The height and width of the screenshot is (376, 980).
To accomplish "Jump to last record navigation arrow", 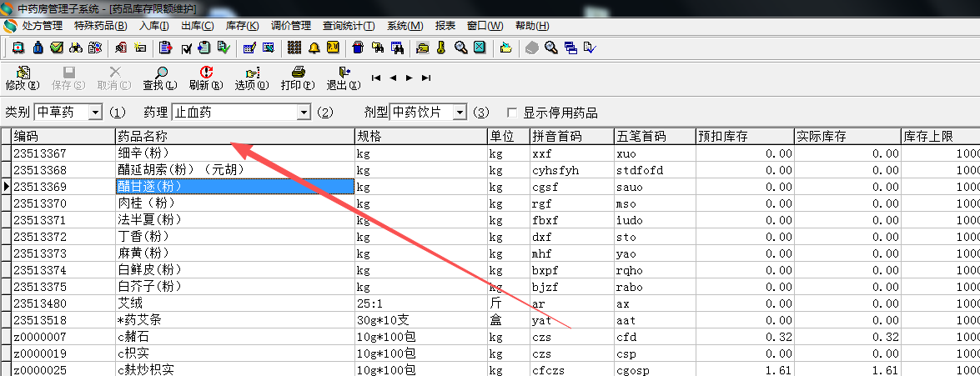I will (426, 78).
